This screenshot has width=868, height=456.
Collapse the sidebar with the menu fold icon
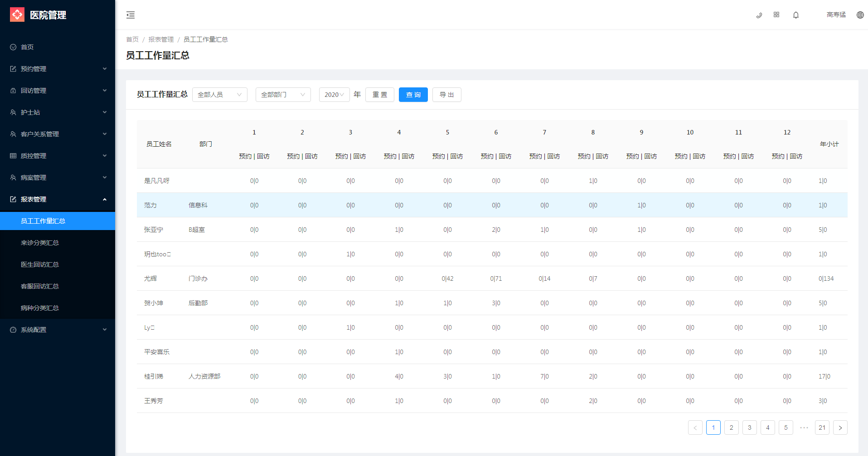[x=131, y=15]
